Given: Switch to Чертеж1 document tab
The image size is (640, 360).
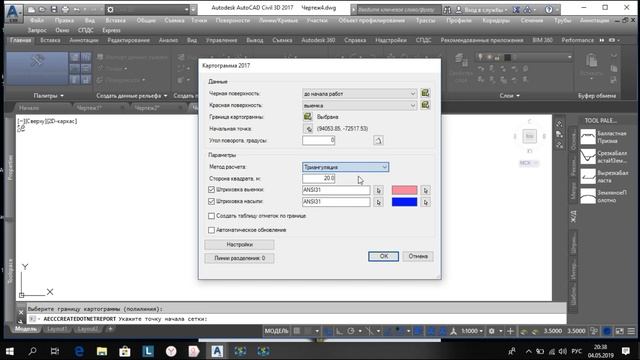Looking at the screenshot, I should click(89, 108).
